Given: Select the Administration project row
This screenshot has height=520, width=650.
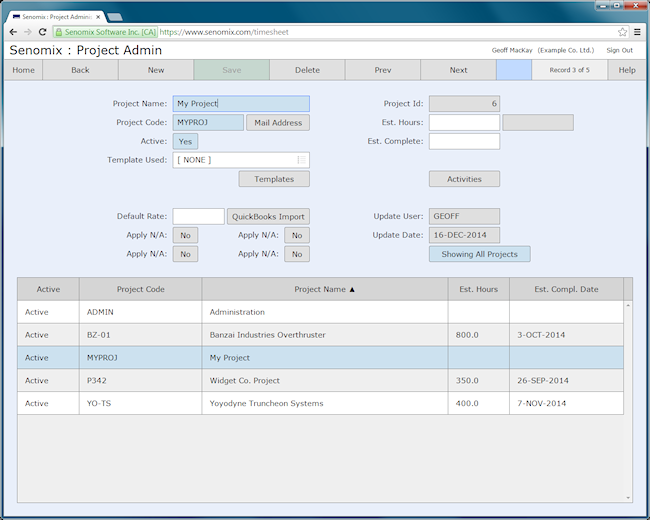Looking at the screenshot, I should point(320,312).
